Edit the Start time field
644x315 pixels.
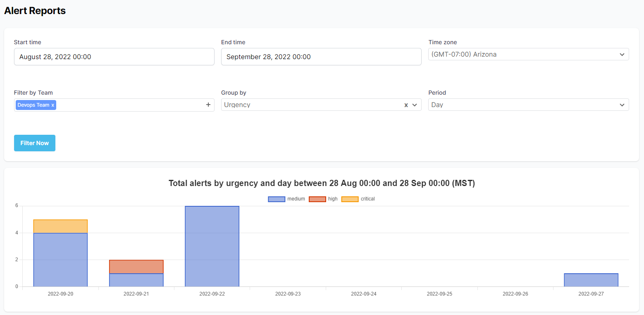pos(114,57)
